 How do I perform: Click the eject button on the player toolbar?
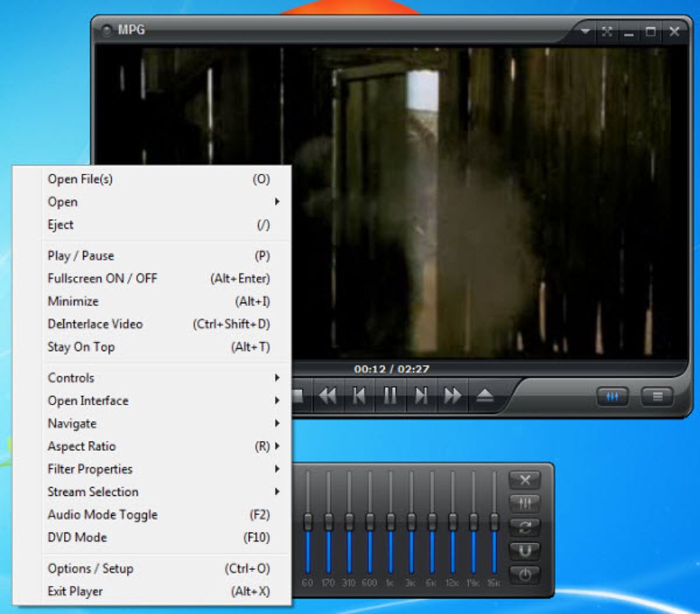coord(485,396)
